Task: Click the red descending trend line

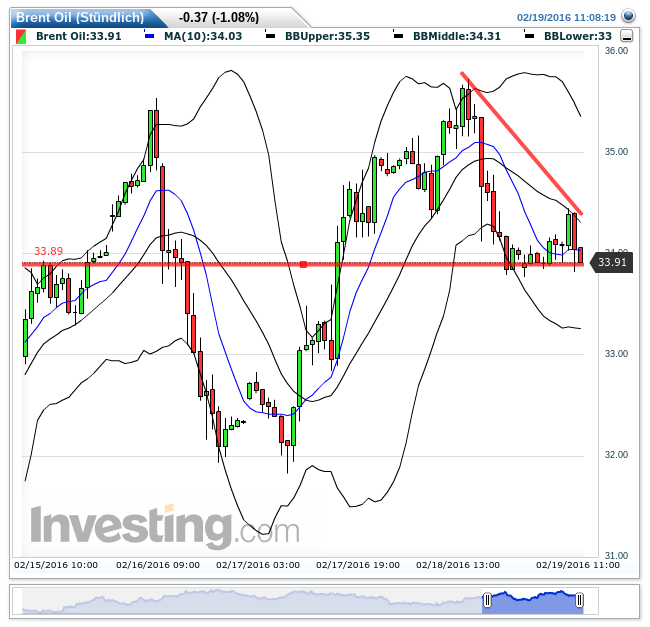Action: tap(520, 141)
